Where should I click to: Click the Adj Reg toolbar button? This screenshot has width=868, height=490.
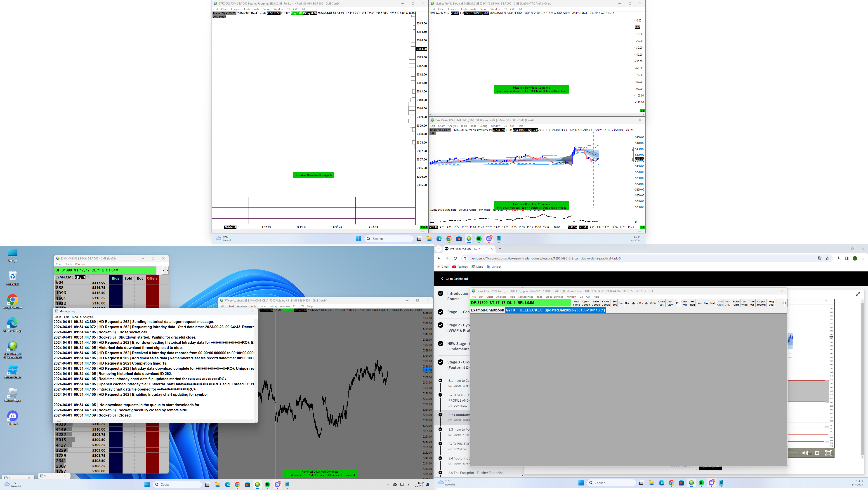(x=692, y=303)
